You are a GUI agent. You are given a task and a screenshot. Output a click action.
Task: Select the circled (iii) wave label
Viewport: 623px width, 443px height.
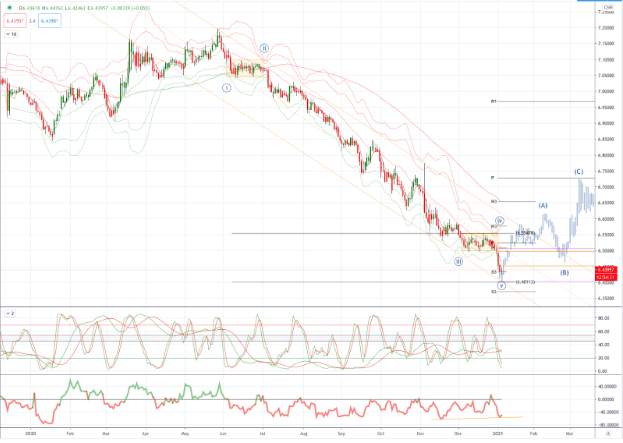pos(459,261)
